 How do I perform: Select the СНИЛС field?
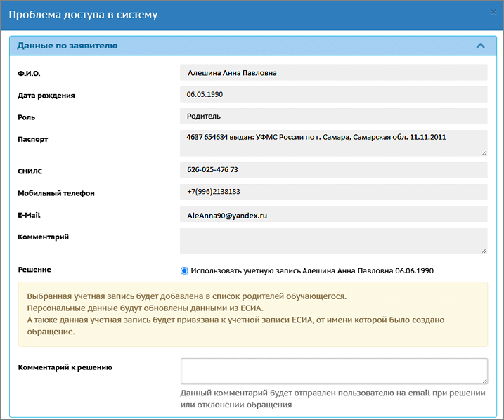coord(333,170)
